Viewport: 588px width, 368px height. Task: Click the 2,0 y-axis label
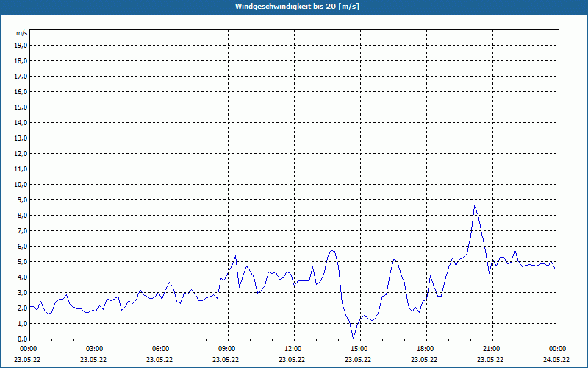coord(23,308)
